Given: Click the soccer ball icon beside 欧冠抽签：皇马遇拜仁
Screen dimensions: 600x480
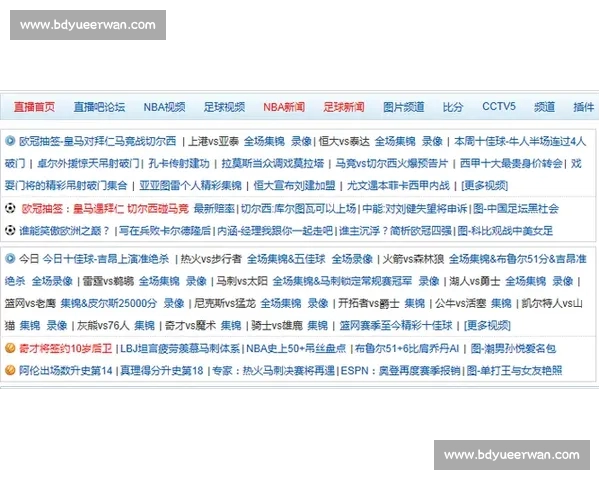Looking at the screenshot, I should [x=10, y=208].
